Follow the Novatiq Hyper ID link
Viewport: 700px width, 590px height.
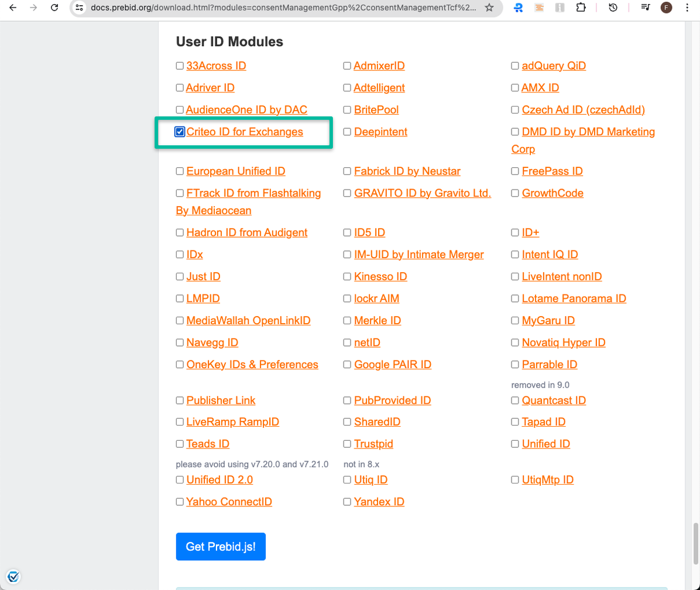[x=564, y=342]
